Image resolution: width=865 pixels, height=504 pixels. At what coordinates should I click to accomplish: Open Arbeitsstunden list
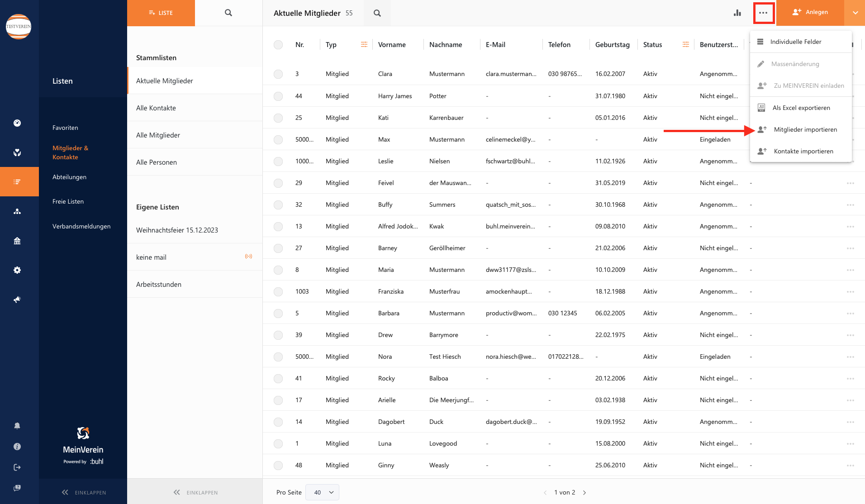(195, 284)
